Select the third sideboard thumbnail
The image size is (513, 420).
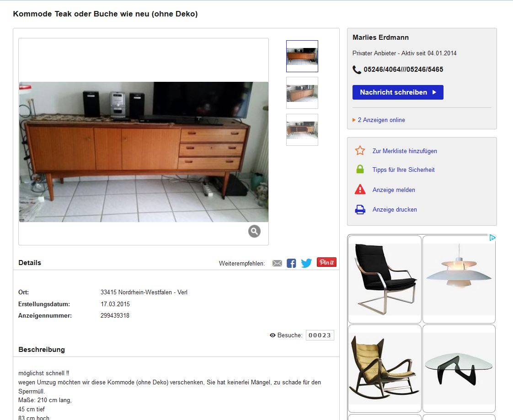(302, 130)
